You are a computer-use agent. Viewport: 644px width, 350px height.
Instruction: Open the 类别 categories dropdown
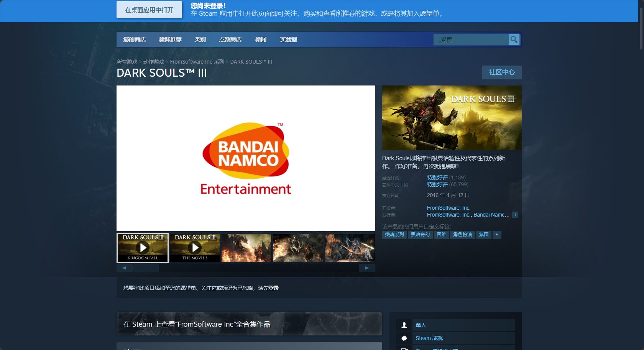(x=200, y=39)
